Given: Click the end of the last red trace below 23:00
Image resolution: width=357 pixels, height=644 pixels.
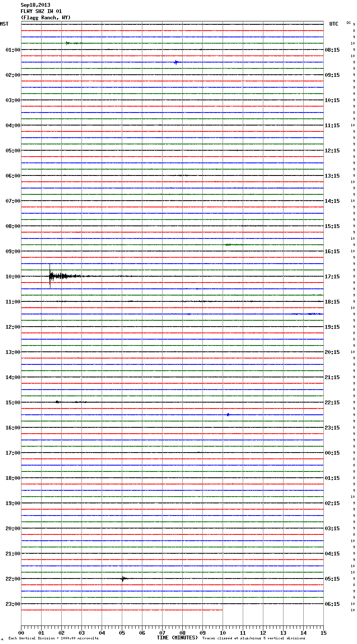Looking at the screenshot, I should (222, 610).
